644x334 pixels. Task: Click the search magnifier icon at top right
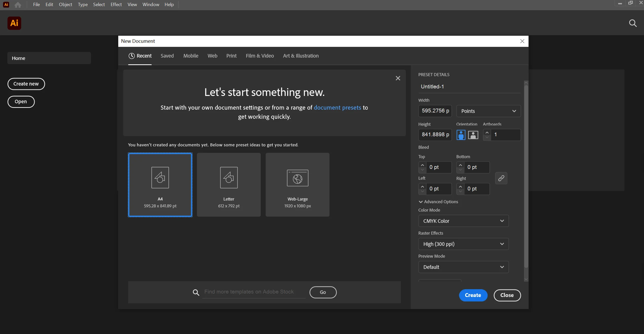[633, 23]
